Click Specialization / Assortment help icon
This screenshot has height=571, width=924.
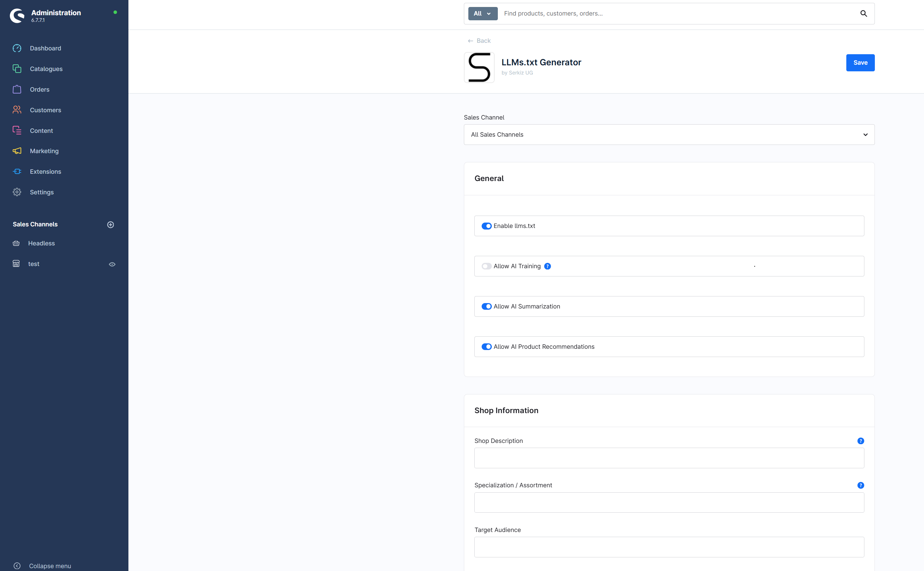pos(861,485)
